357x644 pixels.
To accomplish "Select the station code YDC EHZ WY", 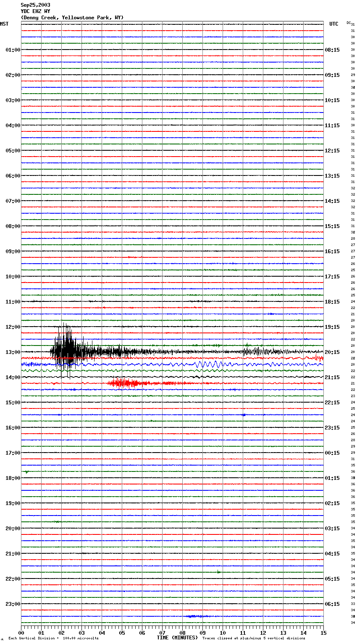I will point(36,11).
